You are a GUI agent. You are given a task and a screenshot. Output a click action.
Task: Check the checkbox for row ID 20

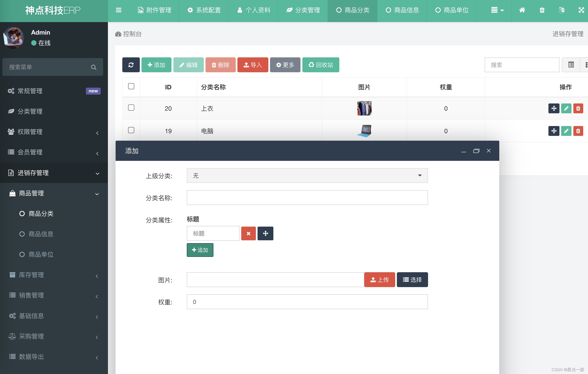point(131,108)
